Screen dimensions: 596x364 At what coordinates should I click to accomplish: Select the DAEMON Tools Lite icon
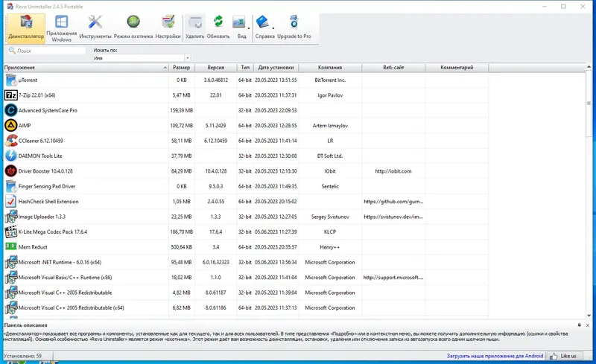click(11, 156)
